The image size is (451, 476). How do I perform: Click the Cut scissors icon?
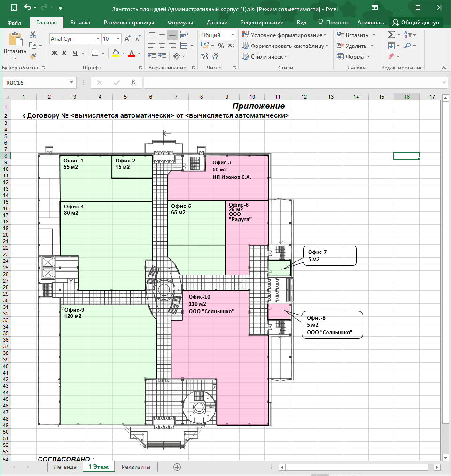tap(32, 35)
